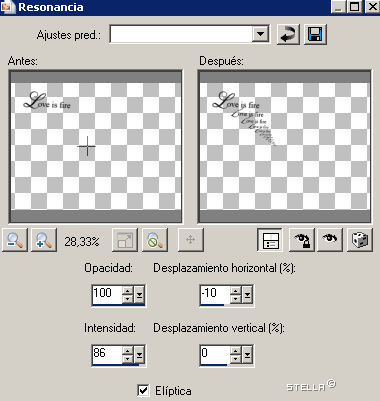Click the randomize parameters dice icon
The height and width of the screenshot is (401, 380).
tap(360, 240)
